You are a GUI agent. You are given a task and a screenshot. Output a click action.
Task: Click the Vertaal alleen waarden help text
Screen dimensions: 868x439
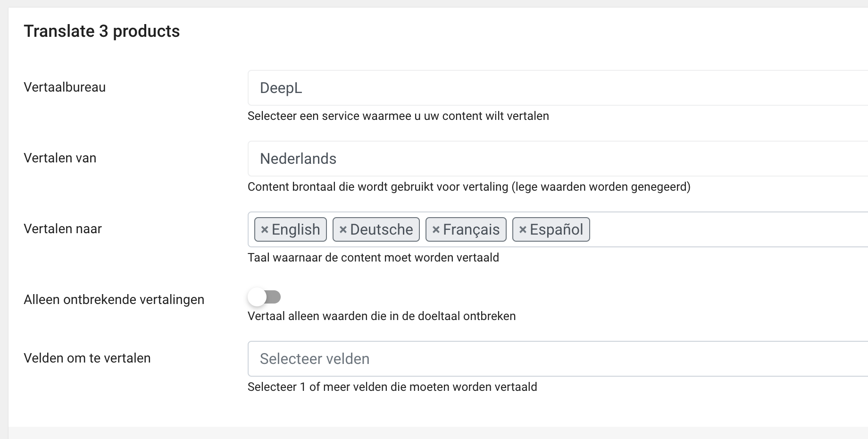(381, 316)
